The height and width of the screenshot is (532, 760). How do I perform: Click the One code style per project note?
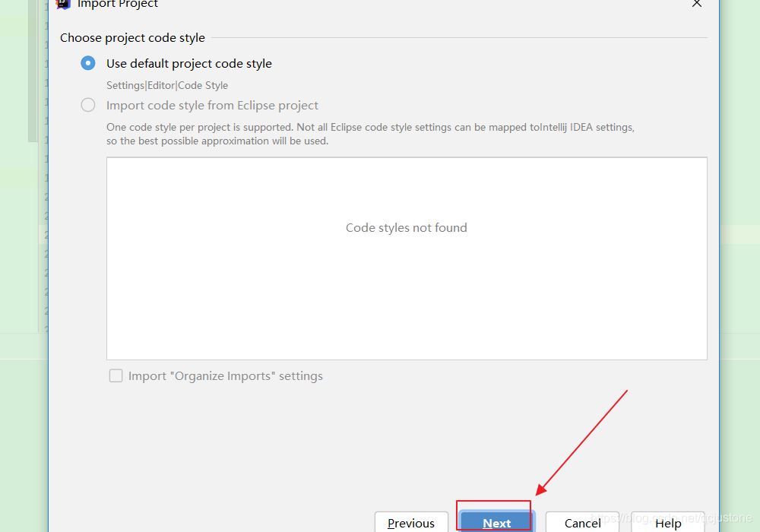pos(370,135)
